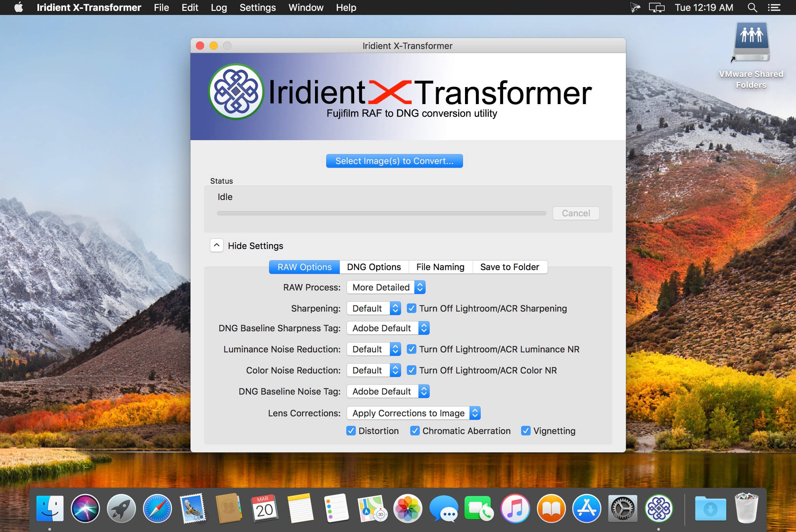Screen dimensions: 796x532
Task: Click the Idle status text
Action: click(x=225, y=197)
